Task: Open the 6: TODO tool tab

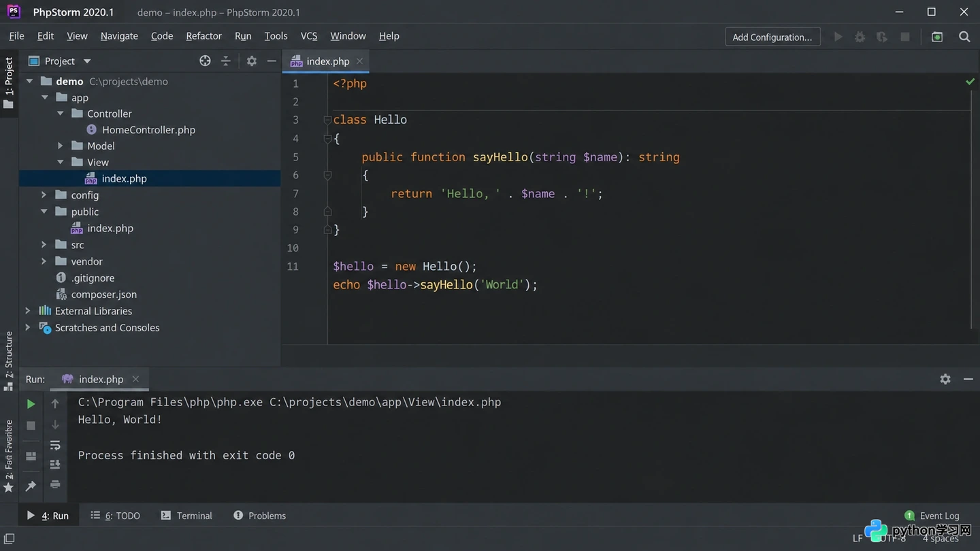Action: coord(115,516)
